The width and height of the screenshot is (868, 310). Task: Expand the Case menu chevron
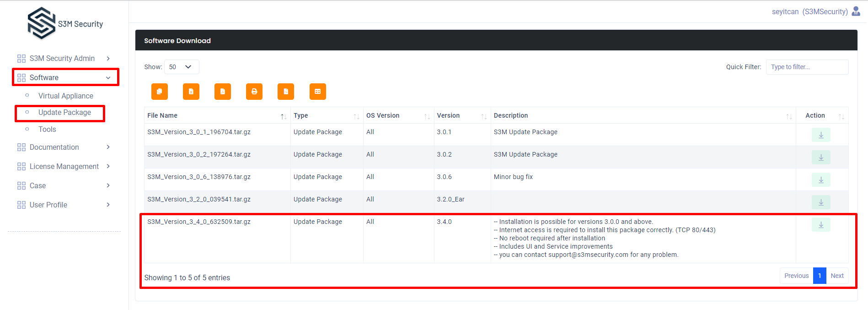tap(108, 185)
